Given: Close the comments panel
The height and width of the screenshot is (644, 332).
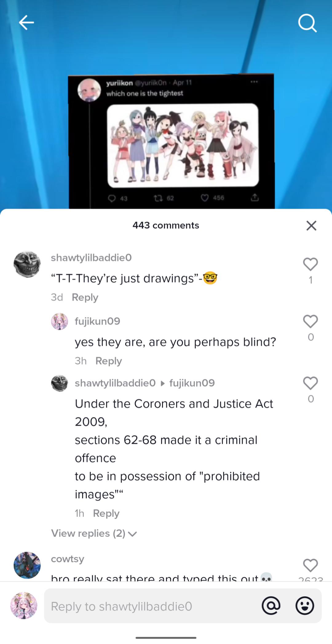Looking at the screenshot, I should (x=311, y=225).
